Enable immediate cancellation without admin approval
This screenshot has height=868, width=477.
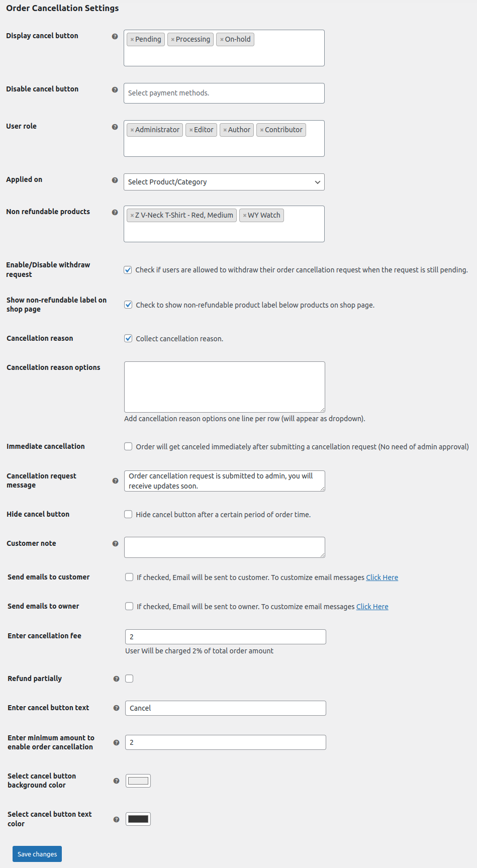click(x=128, y=446)
